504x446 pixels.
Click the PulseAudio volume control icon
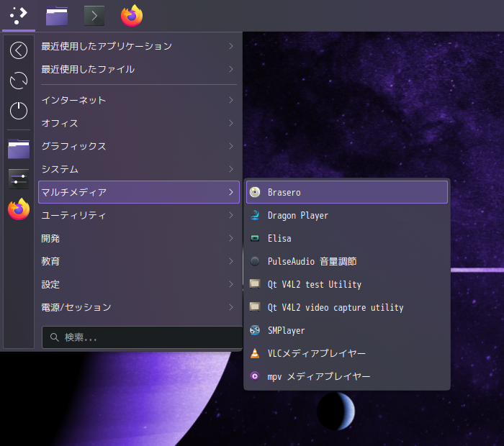[x=255, y=261]
